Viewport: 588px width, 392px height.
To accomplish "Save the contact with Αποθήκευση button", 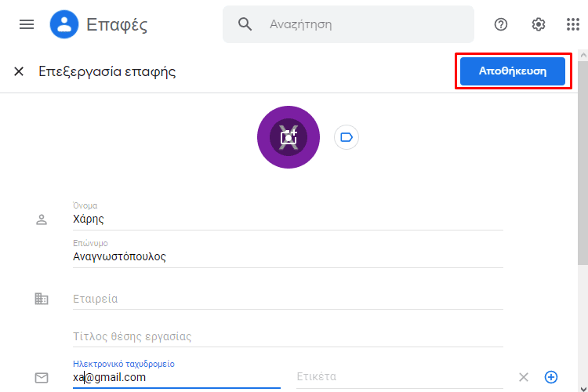I will coord(513,71).
